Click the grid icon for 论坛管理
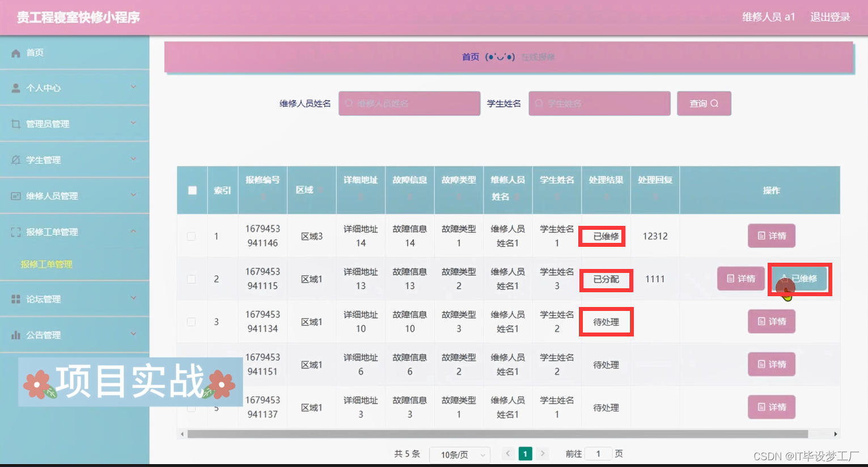This screenshot has width=868, height=467. tap(16, 299)
